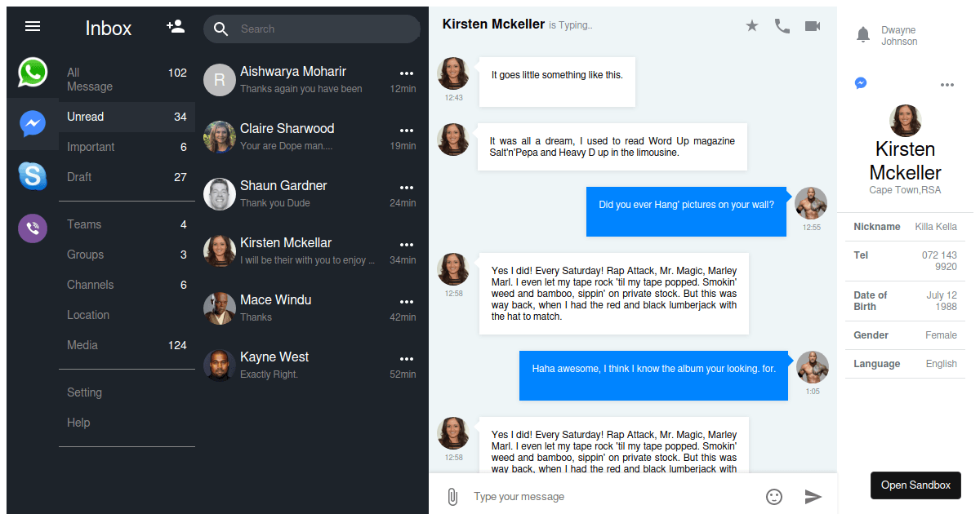The width and height of the screenshot is (980, 514).
Task: Open options for Mace Windu chat
Action: pyautogui.click(x=407, y=302)
